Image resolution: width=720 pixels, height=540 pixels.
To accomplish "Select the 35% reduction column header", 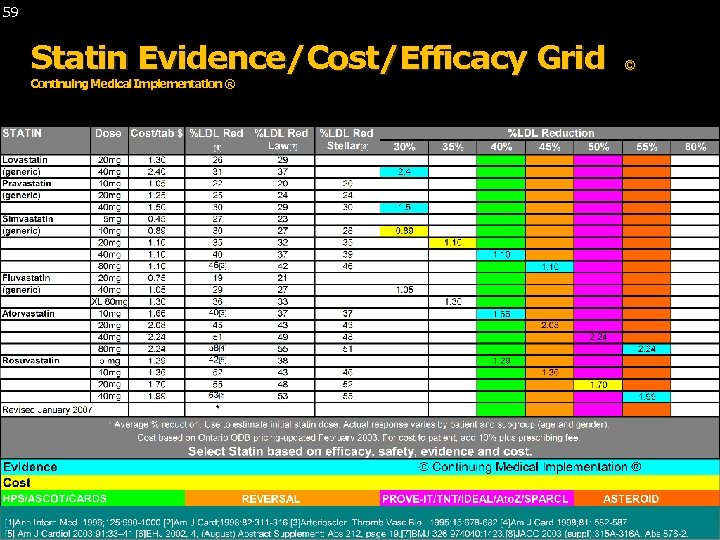I will (453, 147).
